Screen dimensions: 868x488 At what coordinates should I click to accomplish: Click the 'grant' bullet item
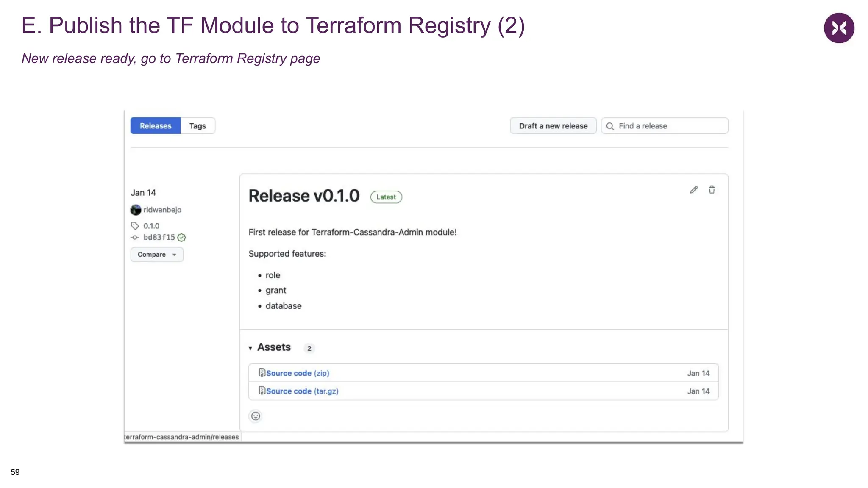276,291
